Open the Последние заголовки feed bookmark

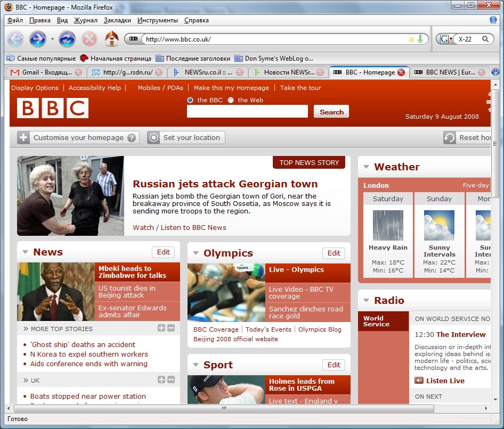coord(193,59)
